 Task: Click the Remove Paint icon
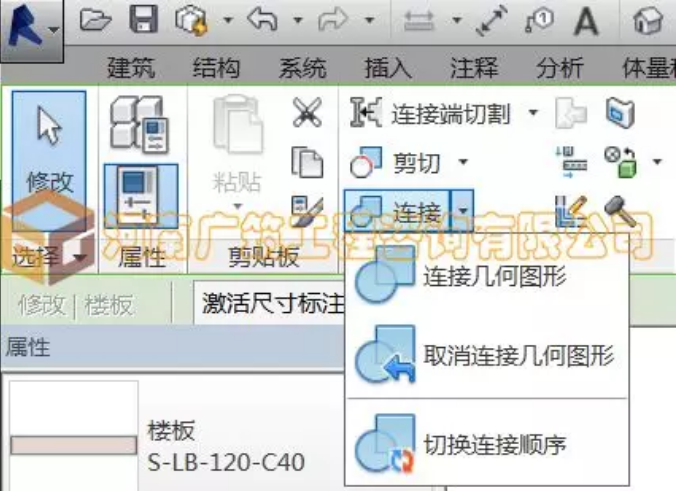[620, 163]
